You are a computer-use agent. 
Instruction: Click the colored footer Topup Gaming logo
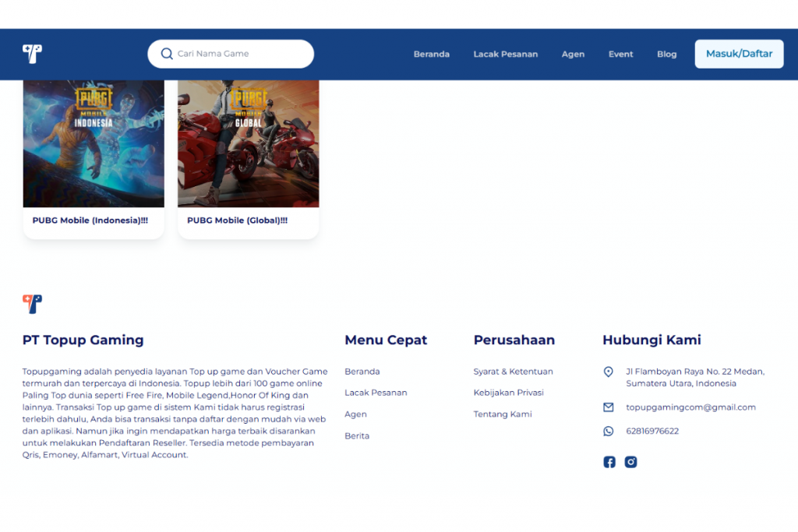[32, 304]
